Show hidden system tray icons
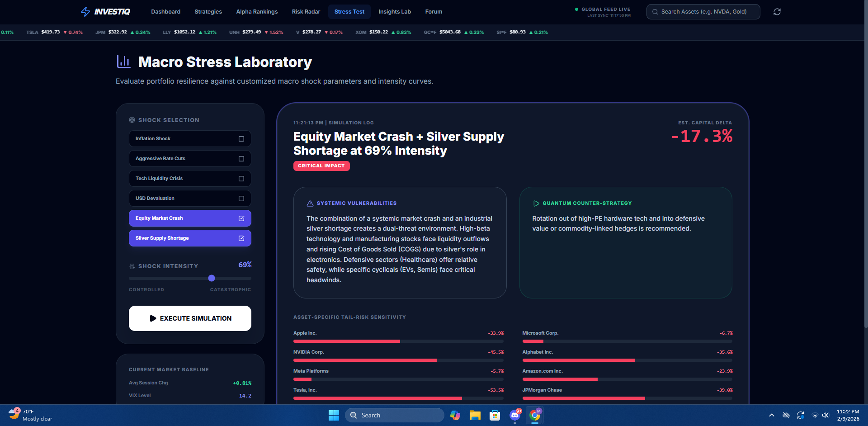Image resolution: width=868 pixels, height=426 pixels. (x=772, y=415)
